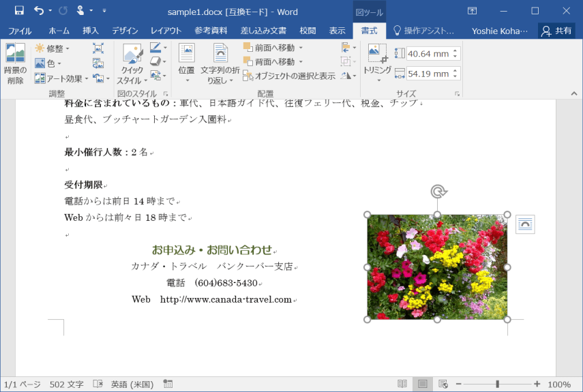The width and height of the screenshot is (583, 392).
Task: Click the 前面へ移動 (Bring Forward) button
Action: point(273,48)
